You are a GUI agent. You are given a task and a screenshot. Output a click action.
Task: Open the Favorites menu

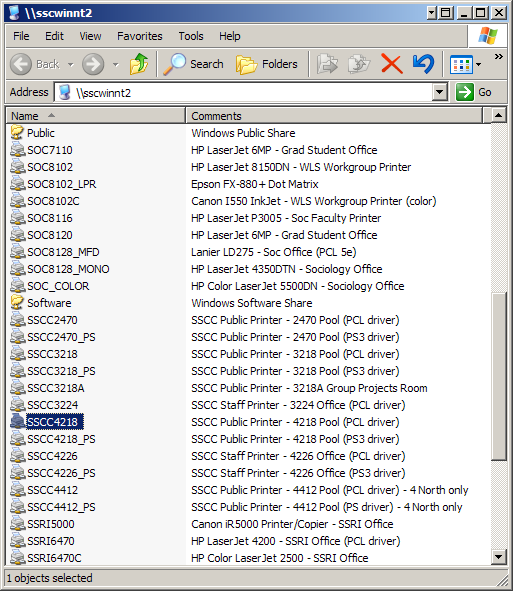139,36
